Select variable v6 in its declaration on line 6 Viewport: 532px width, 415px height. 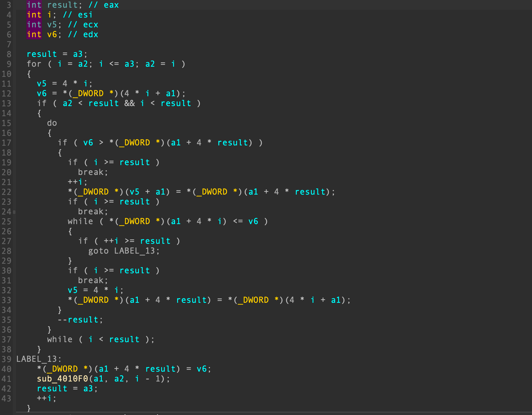pos(52,34)
